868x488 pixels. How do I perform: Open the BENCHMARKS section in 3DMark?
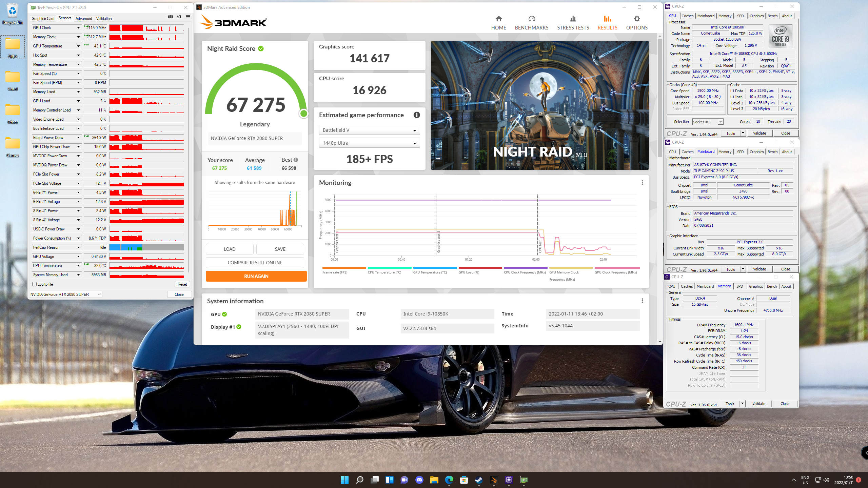coord(531,23)
